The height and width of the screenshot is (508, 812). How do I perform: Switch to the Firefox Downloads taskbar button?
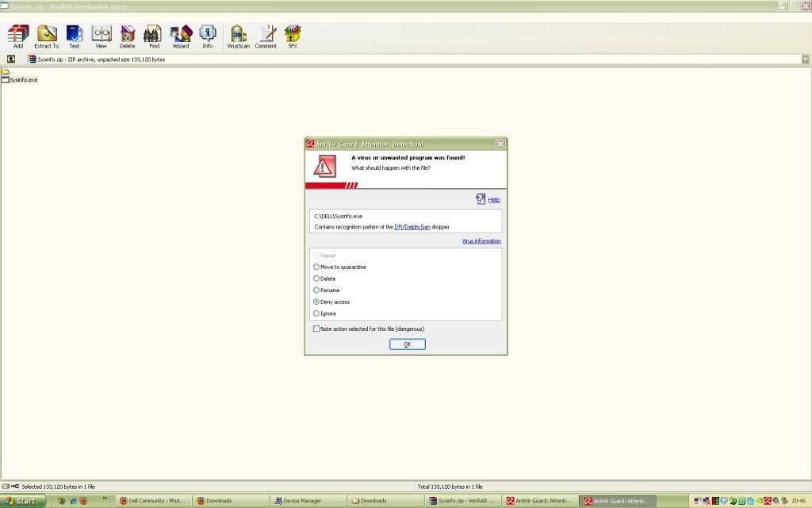point(231,501)
